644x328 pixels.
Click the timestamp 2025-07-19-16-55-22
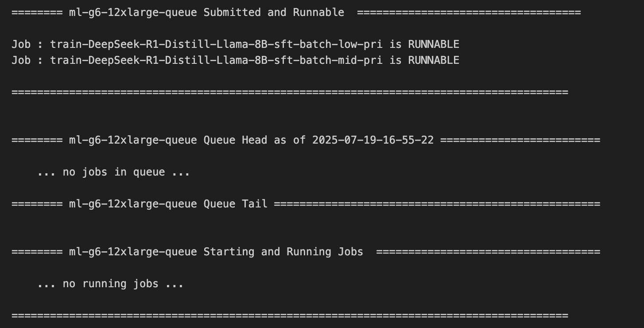(x=373, y=140)
